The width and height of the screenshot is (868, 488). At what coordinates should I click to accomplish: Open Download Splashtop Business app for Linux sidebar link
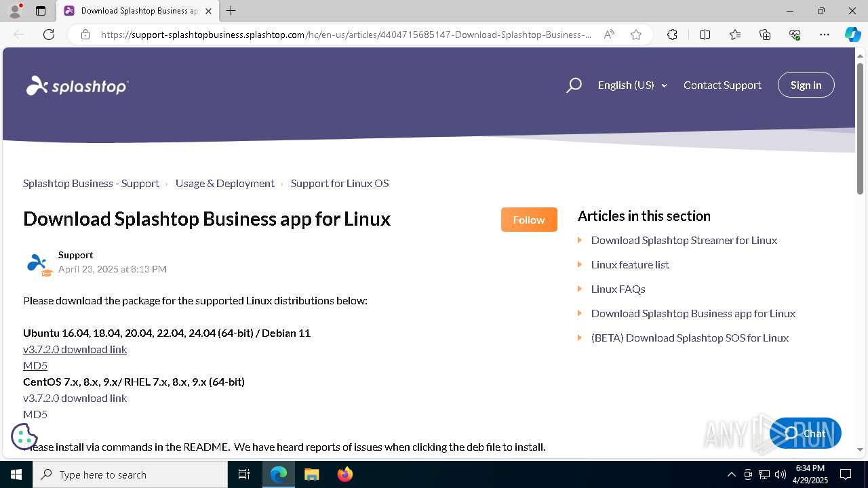pyautogui.click(x=693, y=314)
